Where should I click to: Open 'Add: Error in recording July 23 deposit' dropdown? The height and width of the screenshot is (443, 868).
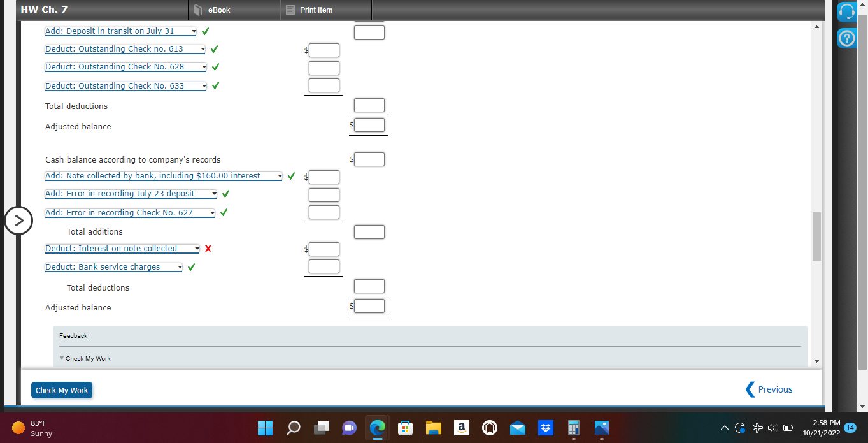tap(131, 194)
